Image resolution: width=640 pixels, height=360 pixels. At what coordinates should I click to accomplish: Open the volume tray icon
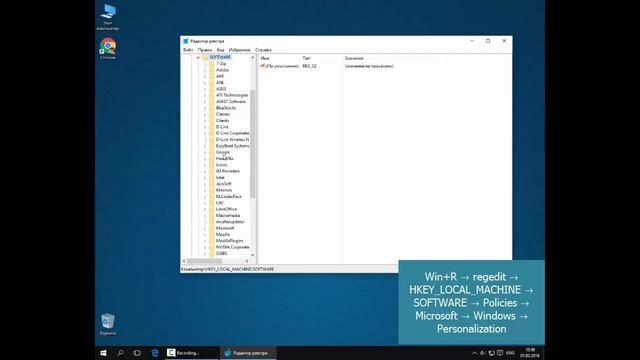point(483,353)
